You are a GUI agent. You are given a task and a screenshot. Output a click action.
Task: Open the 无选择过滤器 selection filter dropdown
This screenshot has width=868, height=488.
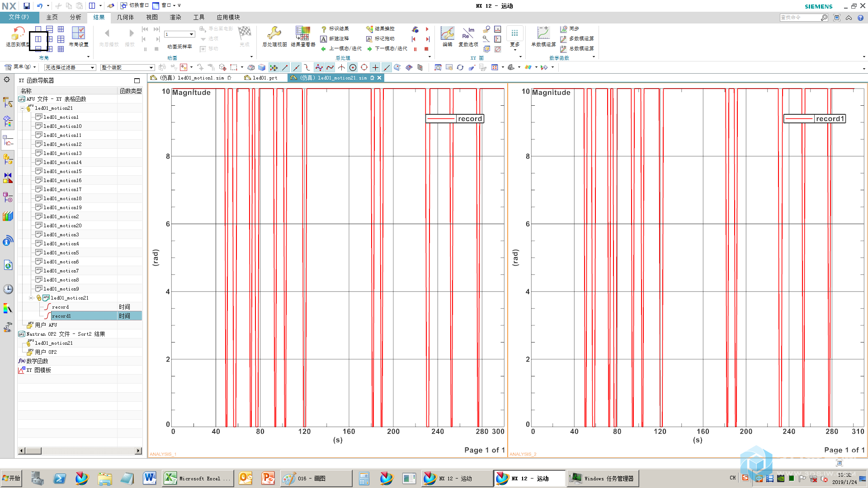[x=70, y=67]
